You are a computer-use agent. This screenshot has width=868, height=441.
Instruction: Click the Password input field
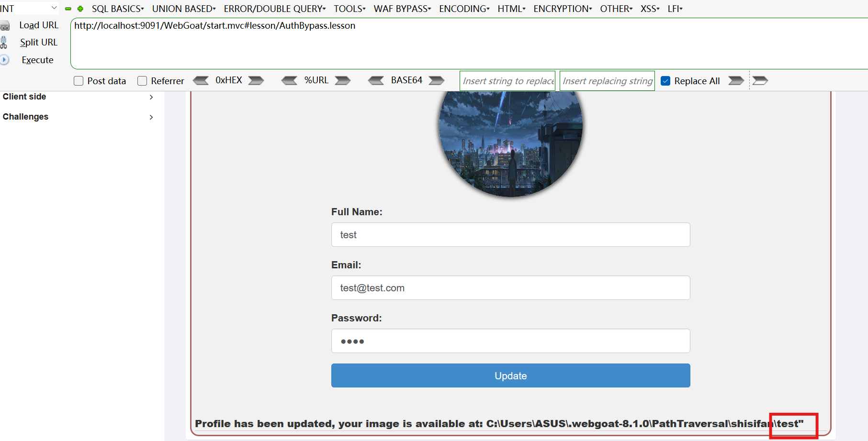[x=510, y=341]
